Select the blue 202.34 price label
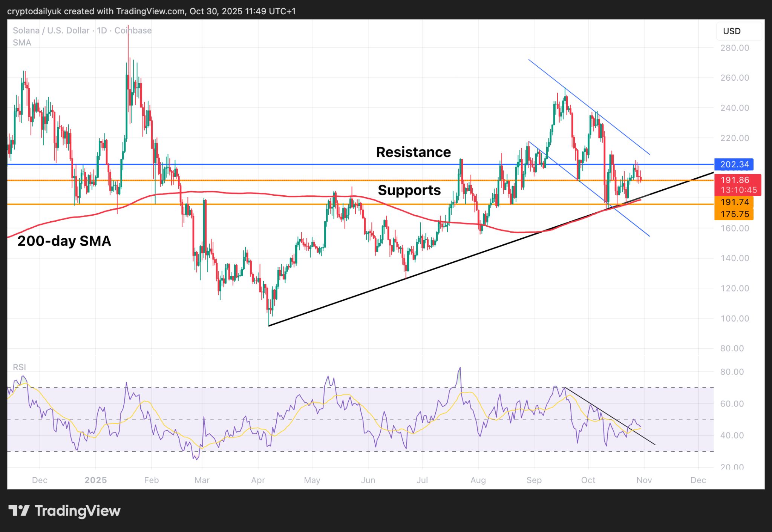The image size is (772, 532). pos(734,164)
